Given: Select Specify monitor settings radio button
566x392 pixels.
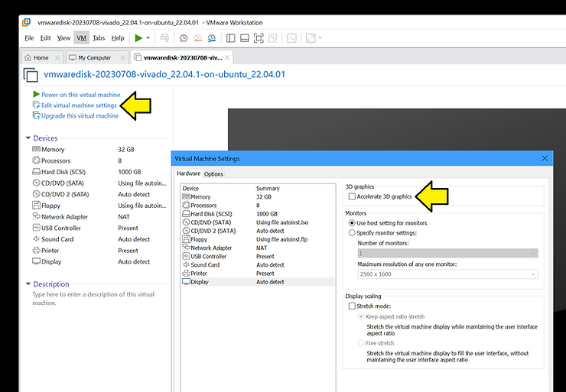Looking at the screenshot, I should tap(352, 232).
